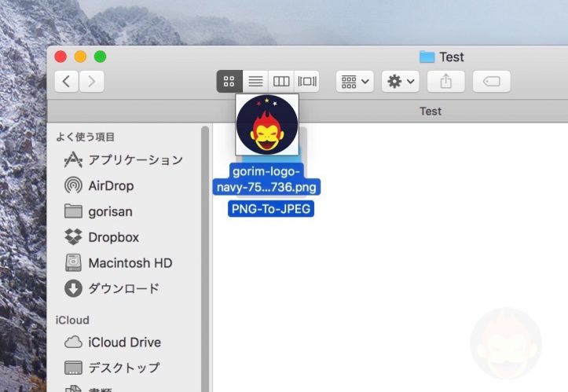This screenshot has width=568, height=392.
Task: Go back with the left chevron button
Action: pos(67,81)
